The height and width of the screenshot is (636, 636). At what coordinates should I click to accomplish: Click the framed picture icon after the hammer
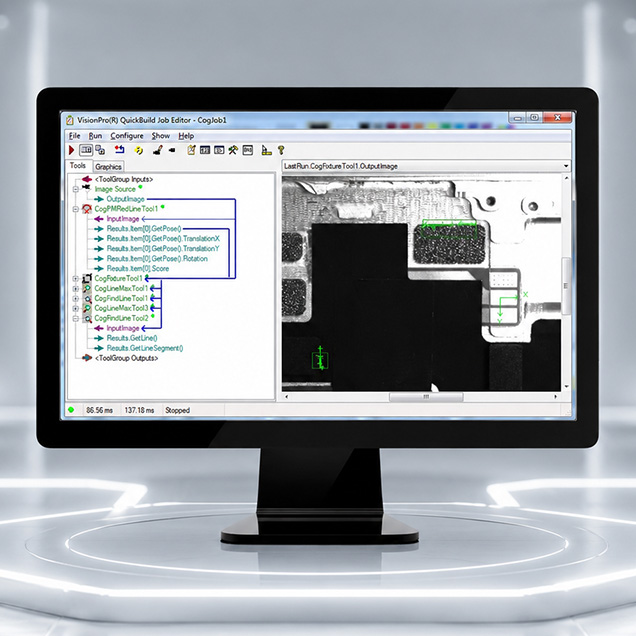tap(247, 150)
